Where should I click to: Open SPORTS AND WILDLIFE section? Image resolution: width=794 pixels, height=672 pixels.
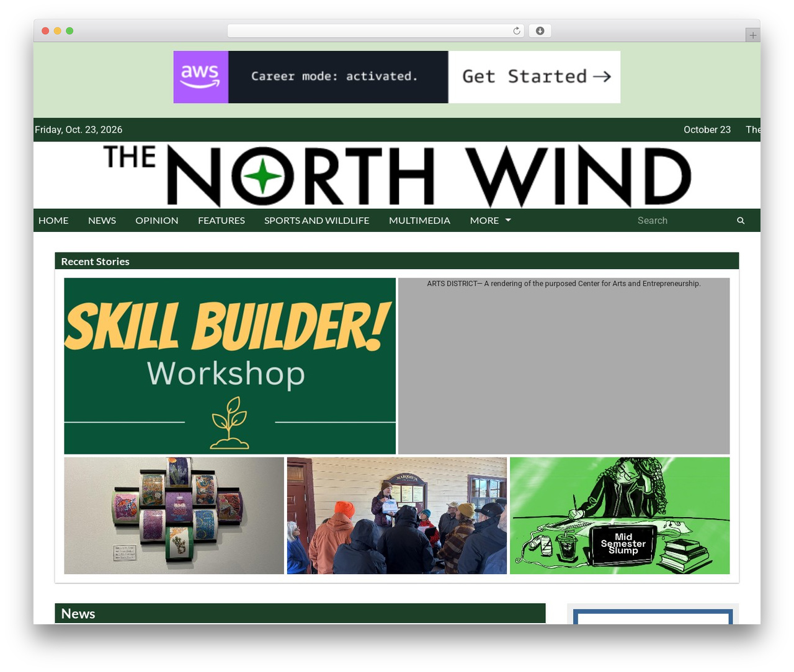tap(317, 220)
